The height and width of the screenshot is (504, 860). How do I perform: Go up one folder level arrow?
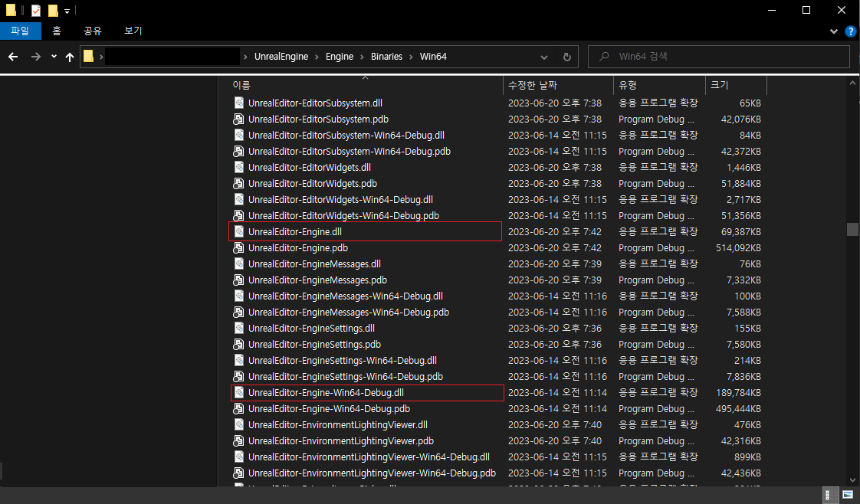point(70,57)
